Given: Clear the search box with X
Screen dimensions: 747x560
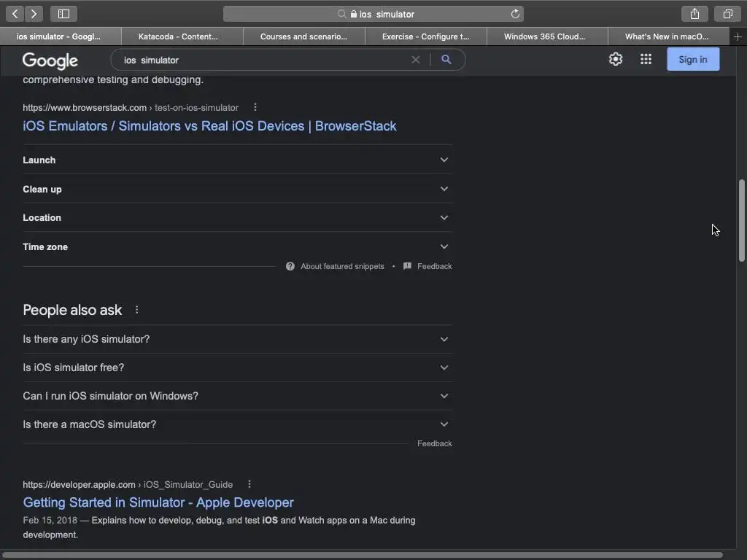Looking at the screenshot, I should [x=415, y=60].
